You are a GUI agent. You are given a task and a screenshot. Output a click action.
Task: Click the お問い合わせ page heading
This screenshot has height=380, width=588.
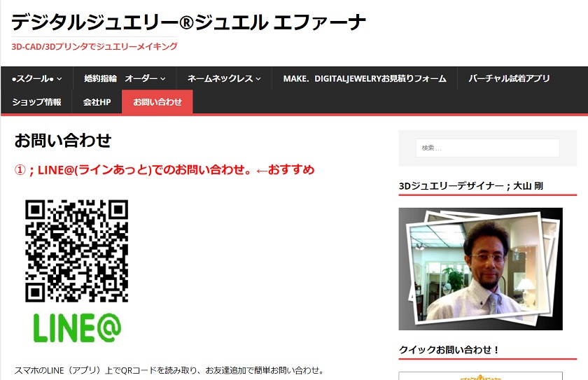63,140
